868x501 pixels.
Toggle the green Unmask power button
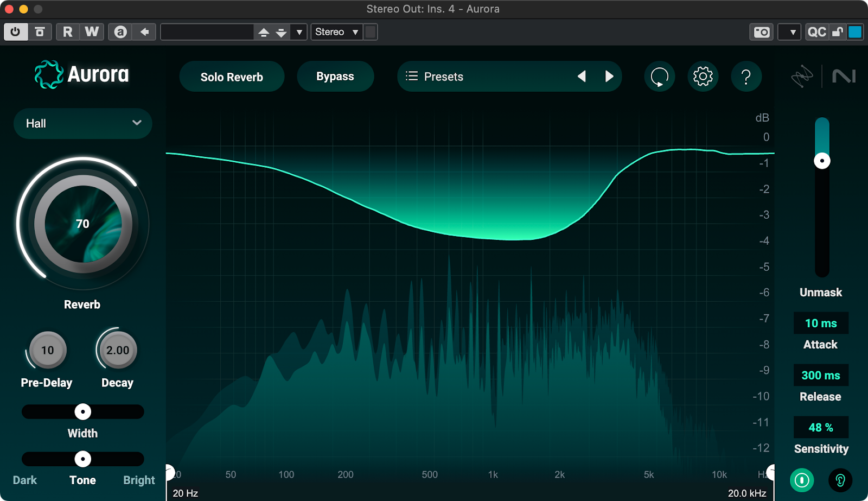(x=802, y=480)
